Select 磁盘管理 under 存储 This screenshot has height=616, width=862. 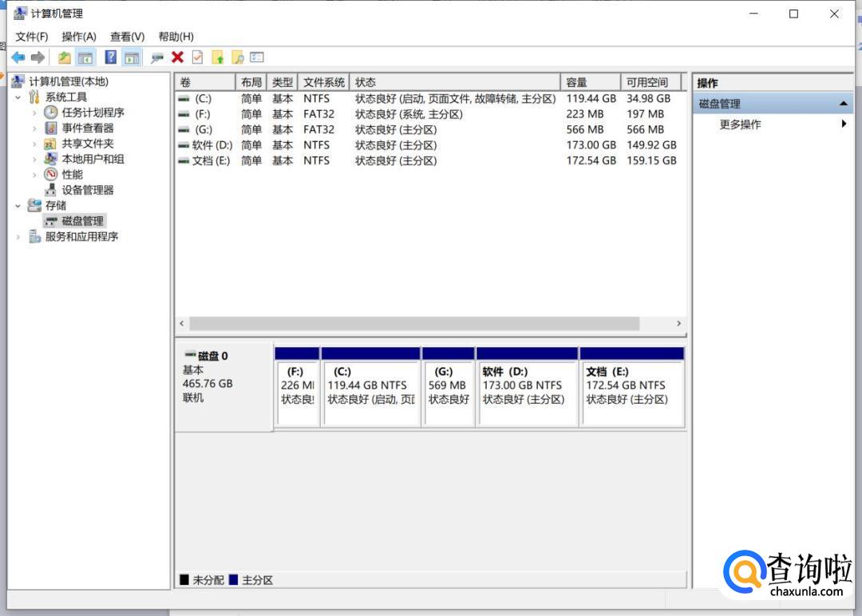(83, 221)
